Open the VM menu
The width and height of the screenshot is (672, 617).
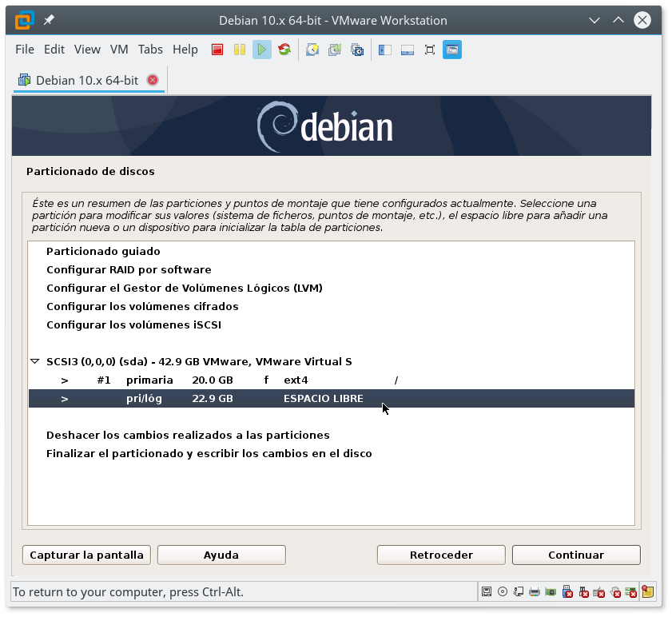coord(119,50)
